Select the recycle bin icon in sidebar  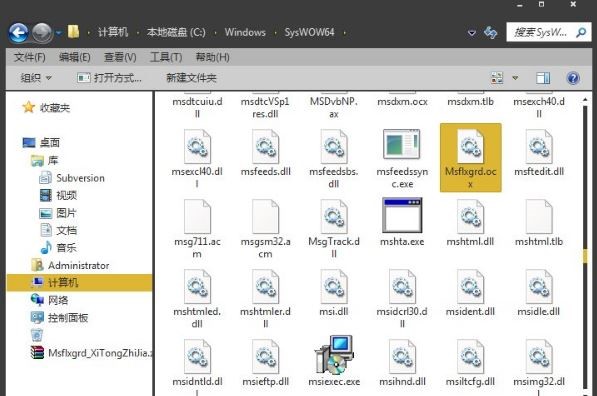(x=37, y=335)
